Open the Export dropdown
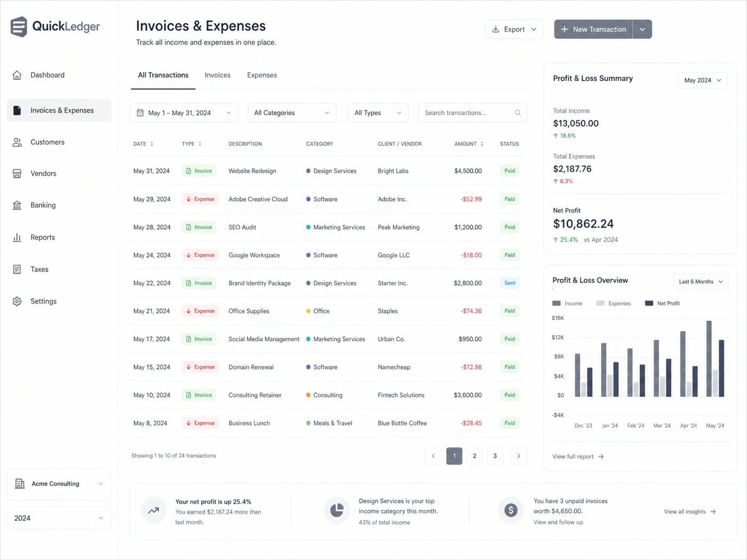The width and height of the screenshot is (747, 560). 514,29
